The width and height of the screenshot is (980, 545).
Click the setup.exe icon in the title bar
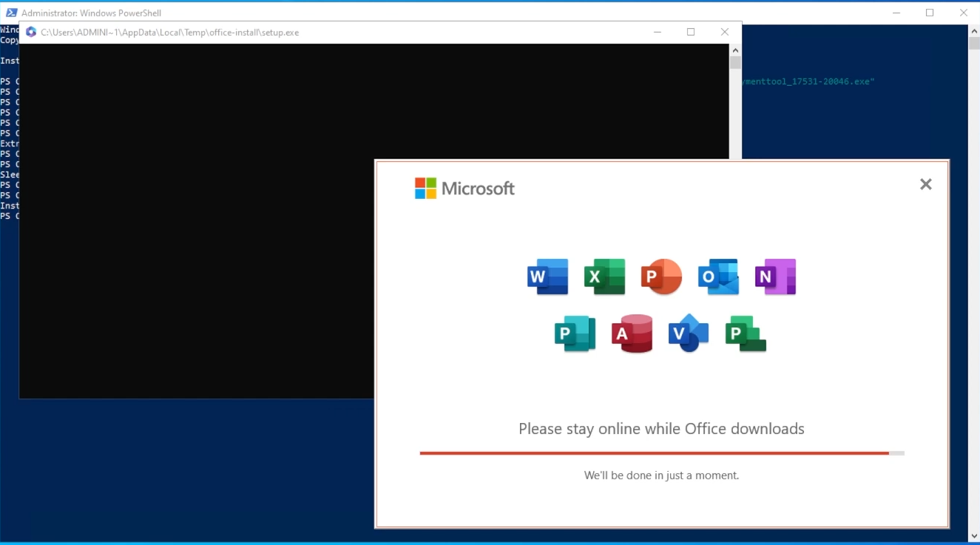click(31, 32)
